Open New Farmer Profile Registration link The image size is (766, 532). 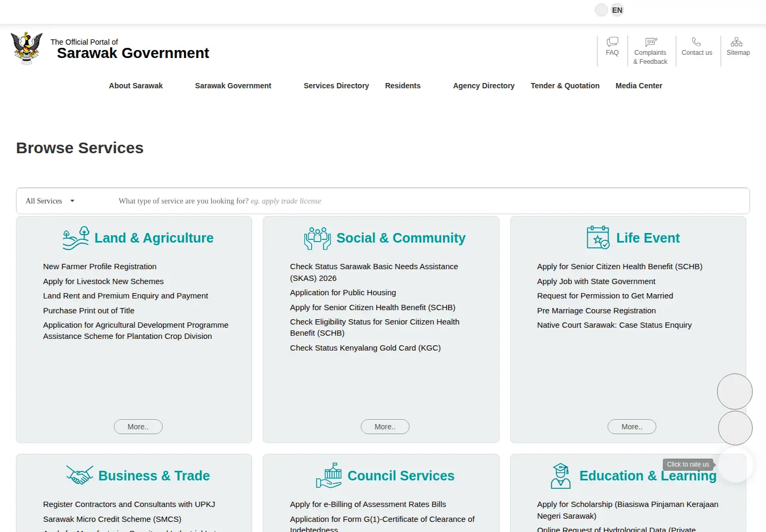[x=99, y=267]
